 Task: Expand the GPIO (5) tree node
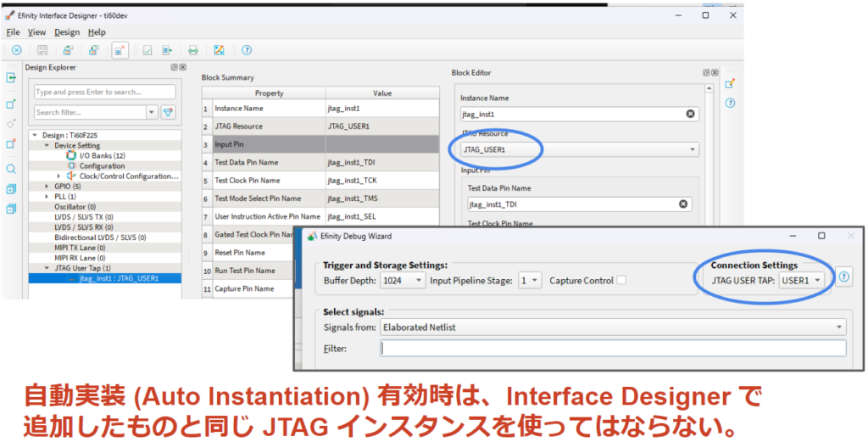pyautogui.click(x=47, y=187)
